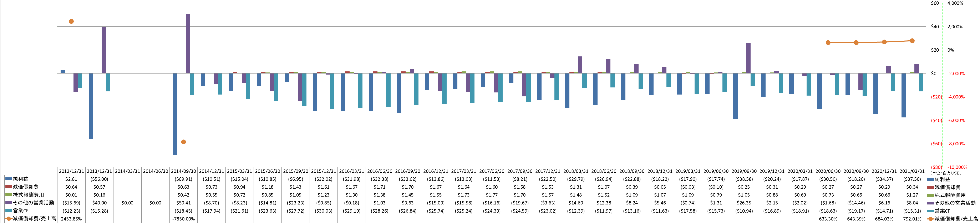Select the 営業CF row header in the table

(31, 211)
